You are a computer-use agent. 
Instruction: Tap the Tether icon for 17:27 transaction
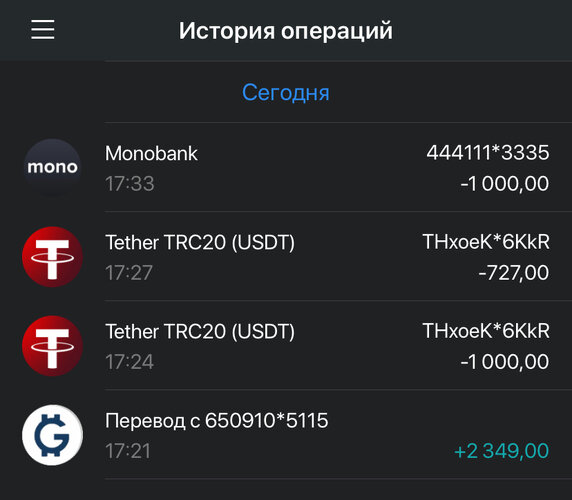click(53, 257)
